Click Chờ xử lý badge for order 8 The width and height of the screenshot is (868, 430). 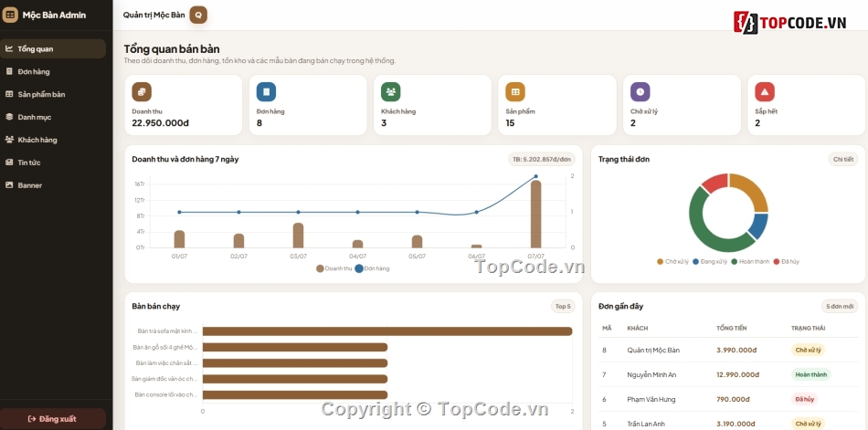pyautogui.click(x=808, y=351)
